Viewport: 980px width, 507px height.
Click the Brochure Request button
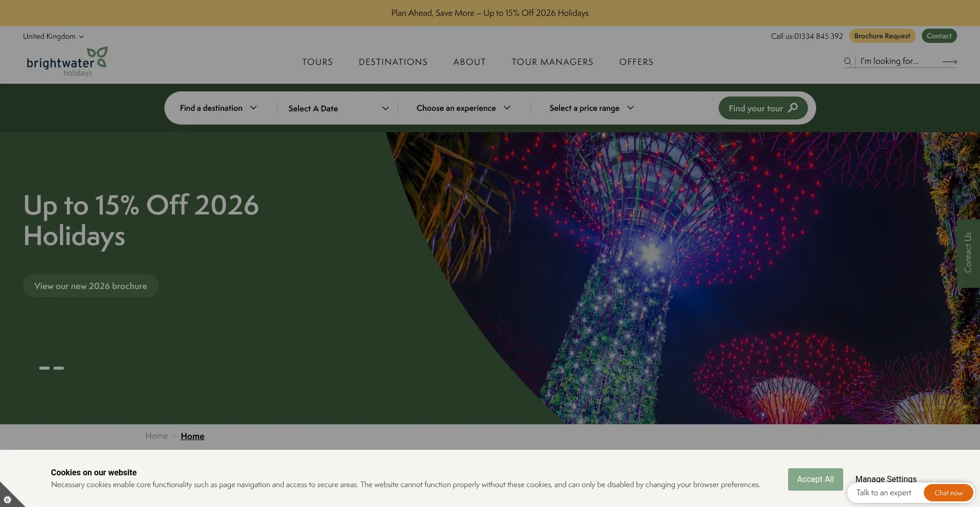click(x=882, y=36)
